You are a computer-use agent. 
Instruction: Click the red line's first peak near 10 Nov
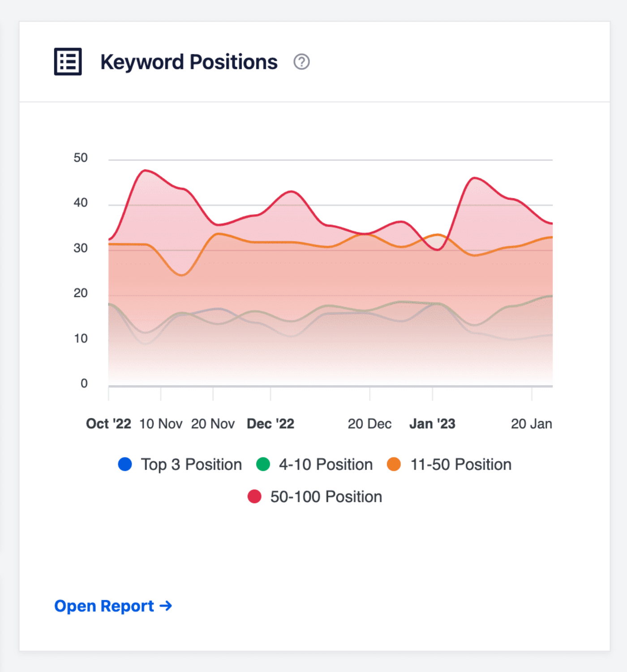tap(145, 170)
